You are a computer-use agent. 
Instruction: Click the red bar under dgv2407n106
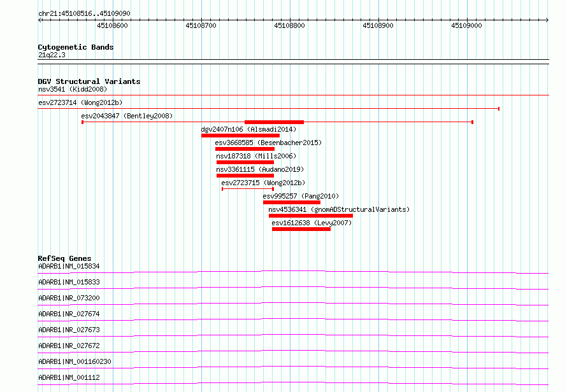240,136
